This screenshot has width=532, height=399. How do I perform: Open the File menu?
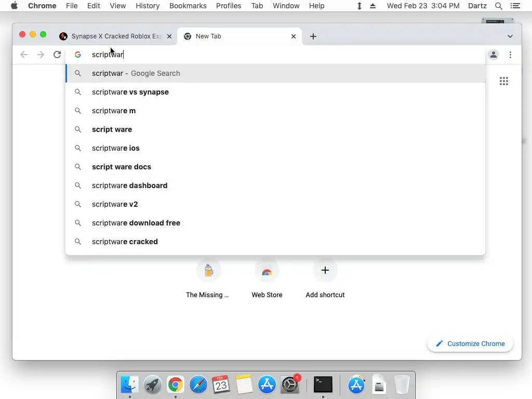point(72,6)
